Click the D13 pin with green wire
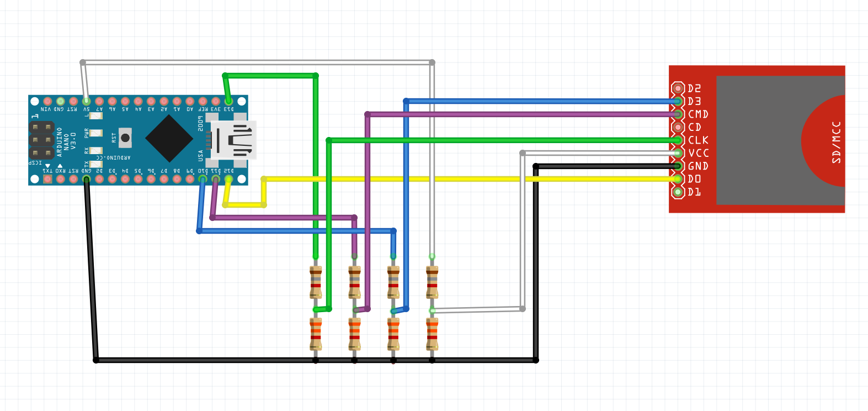The image size is (868, 411). [228, 101]
